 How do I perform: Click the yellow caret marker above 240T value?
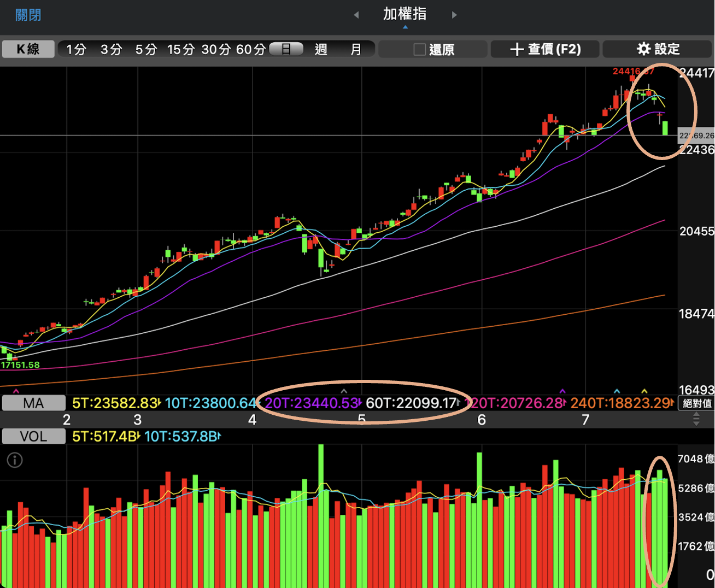click(644, 391)
